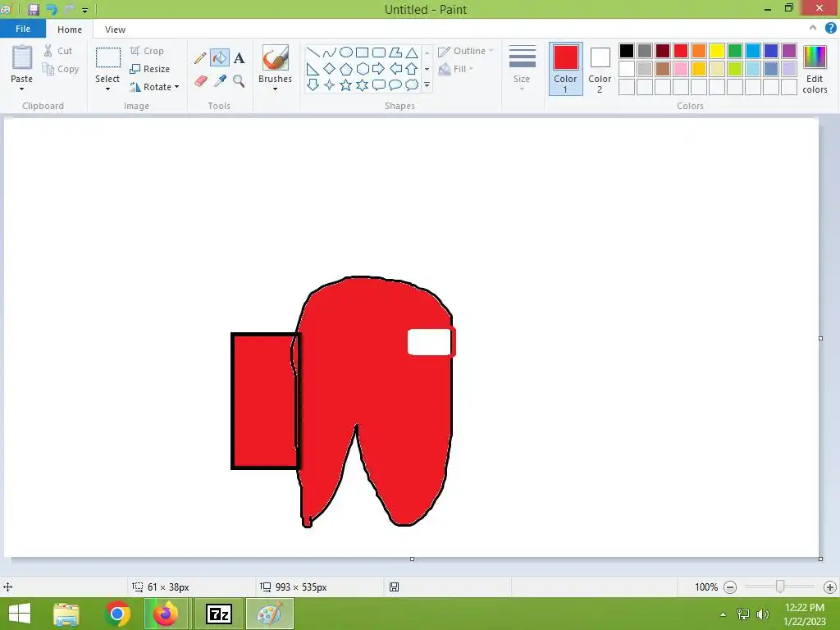The height and width of the screenshot is (630, 840).
Task: Pick the black color swatch
Action: [x=626, y=51]
